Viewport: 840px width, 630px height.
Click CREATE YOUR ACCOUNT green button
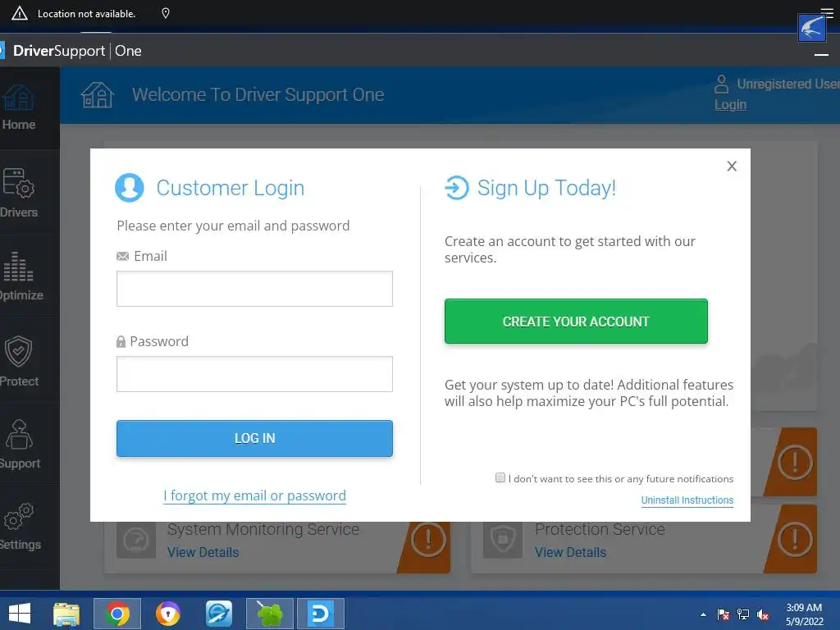(x=576, y=322)
